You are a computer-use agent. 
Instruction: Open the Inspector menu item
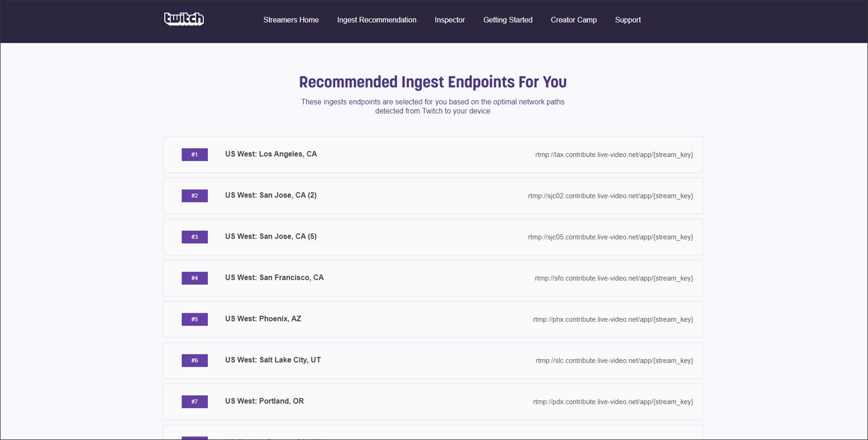point(449,20)
